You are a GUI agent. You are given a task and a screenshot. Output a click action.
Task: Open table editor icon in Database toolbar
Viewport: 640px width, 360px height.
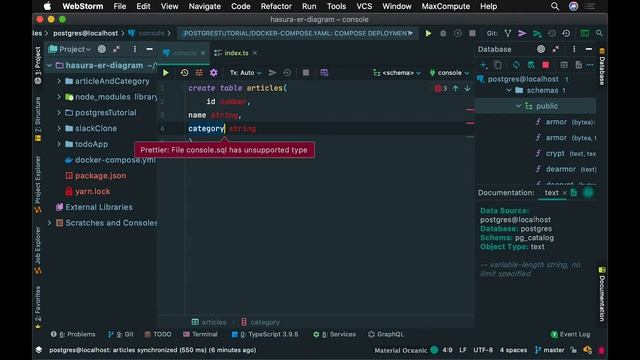pos(564,65)
